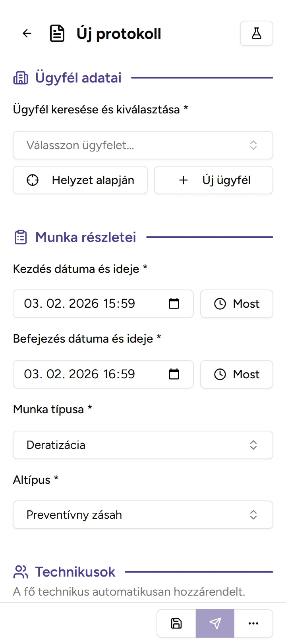Click the building icon next to Ügyfél adatai

(x=20, y=77)
